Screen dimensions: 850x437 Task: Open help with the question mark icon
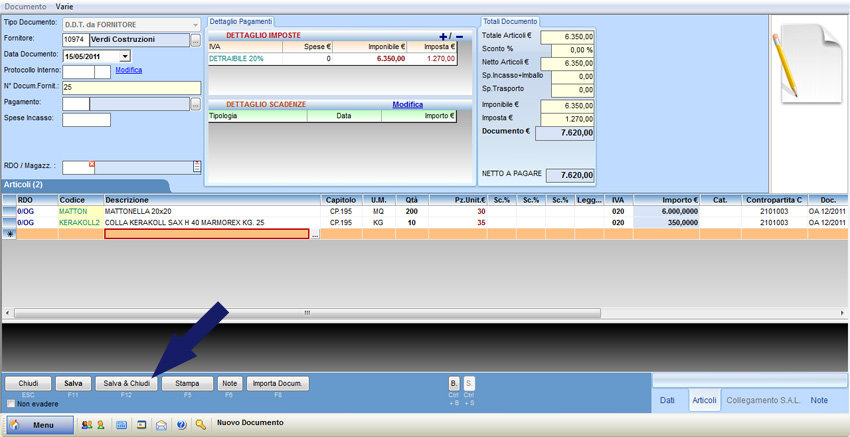pyautogui.click(x=181, y=425)
